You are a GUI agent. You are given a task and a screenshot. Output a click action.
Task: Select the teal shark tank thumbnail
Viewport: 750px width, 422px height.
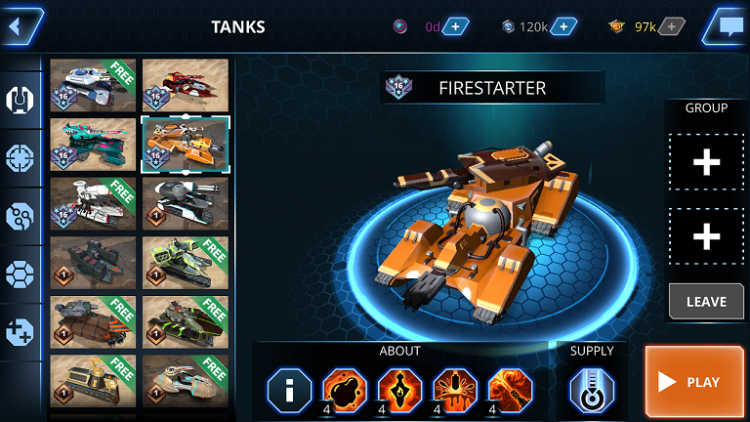click(x=93, y=144)
